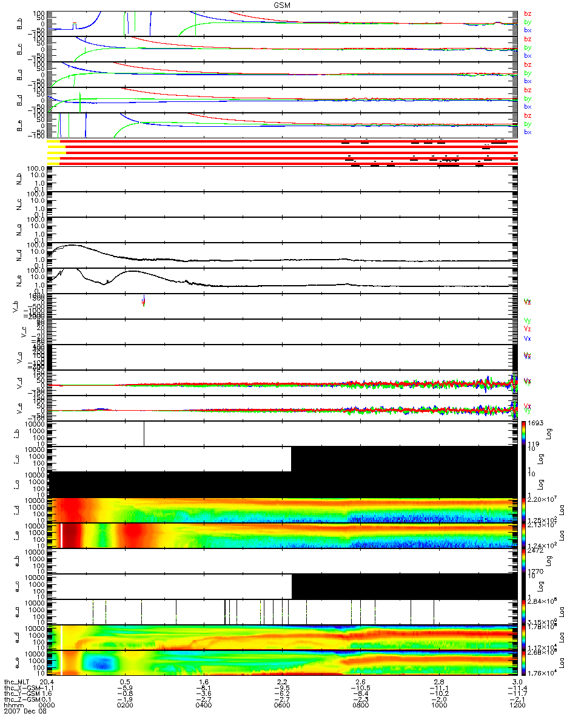Click the i_d ion spectrogram
The height and width of the screenshot is (728, 564).
(283, 510)
